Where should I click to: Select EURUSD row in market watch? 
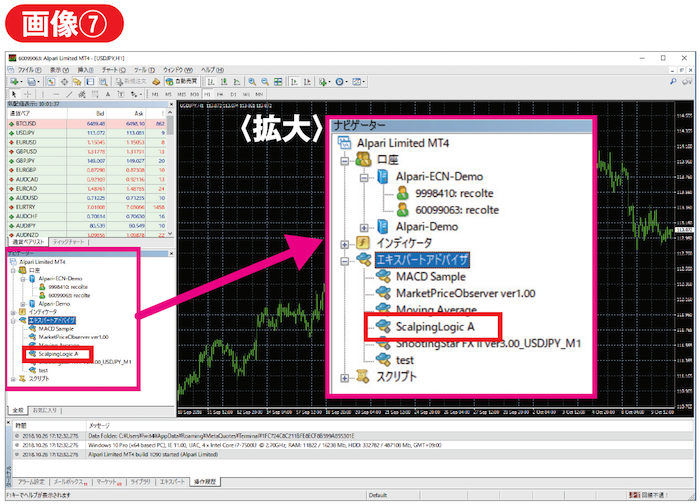87,142
